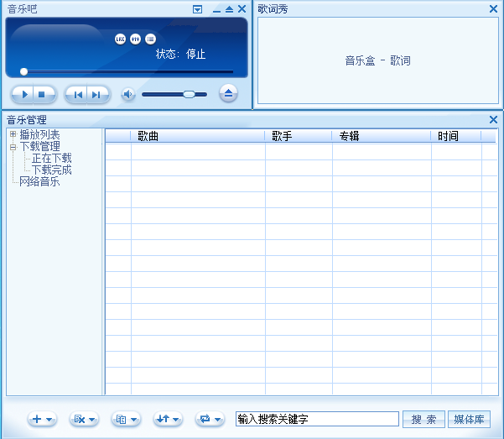Image resolution: width=504 pixels, height=439 pixels.
Task: Sort by the 专辑 column header
Action: [x=382, y=136]
